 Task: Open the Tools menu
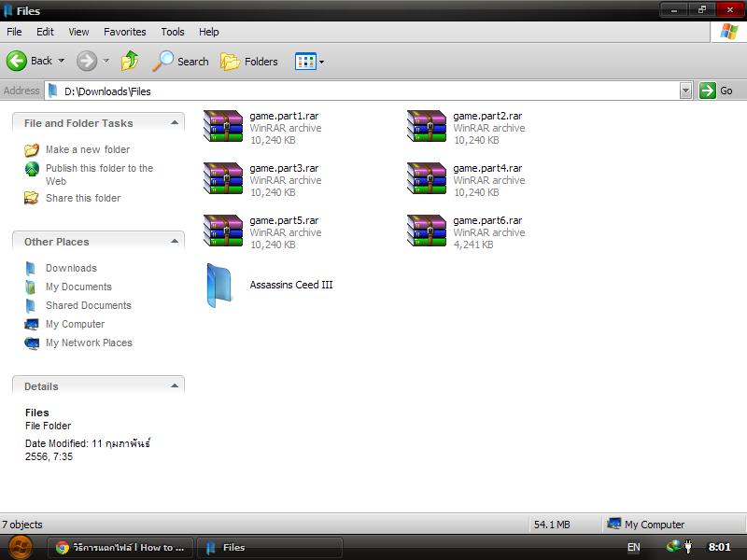click(x=173, y=32)
